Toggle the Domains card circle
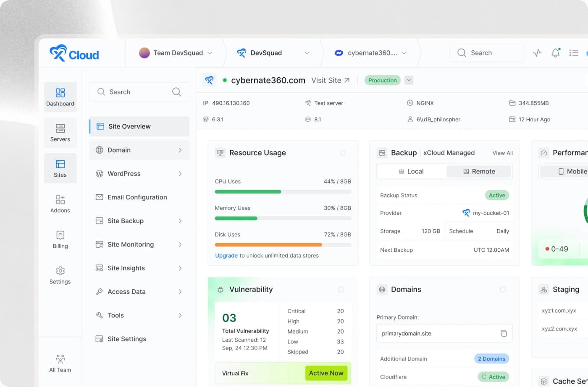This screenshot has height=387, width=588. point(503,289)
